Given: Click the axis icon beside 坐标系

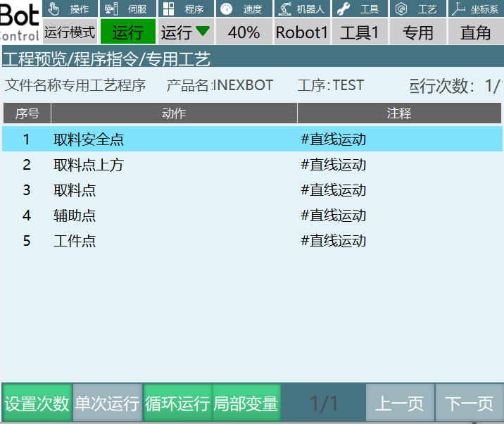Looking at the screenshot, I should click(x=458, y=9).
